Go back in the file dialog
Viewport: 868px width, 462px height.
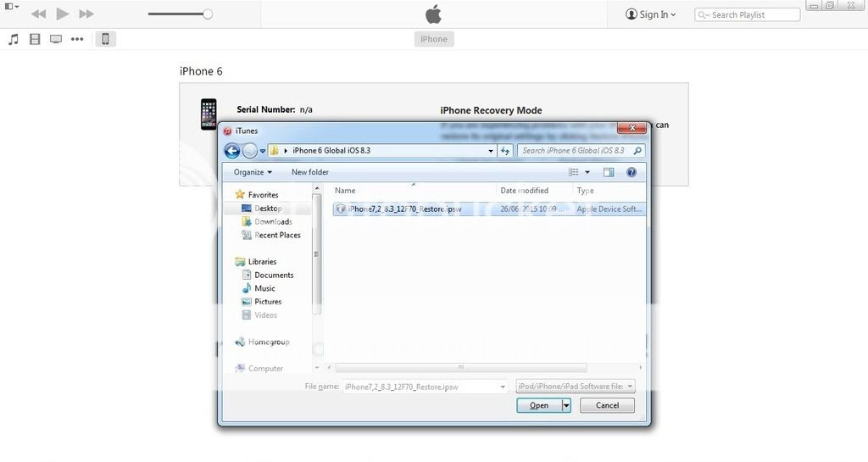click(x=232, y=151)
